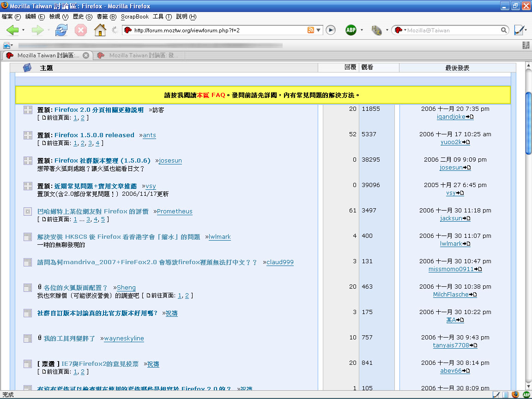The height and width of the screenshot is (399, 532).
Task: Open the 本區 FAQ link in yellow banner
Action: click(211, 95)
